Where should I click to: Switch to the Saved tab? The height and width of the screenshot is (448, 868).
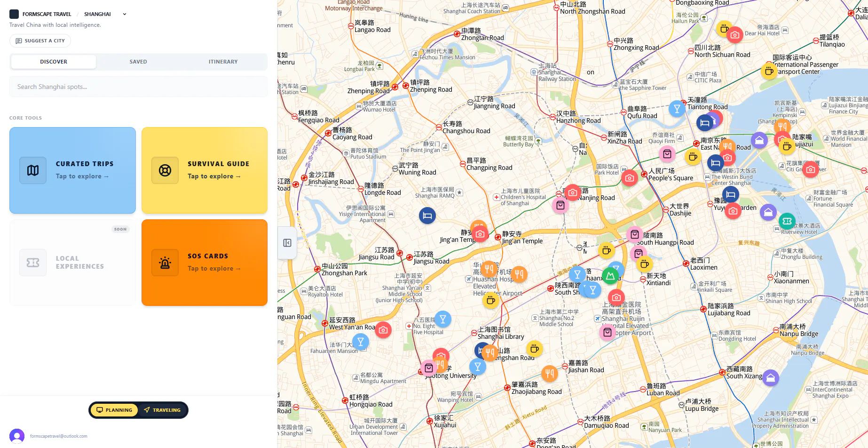(138, 62)
